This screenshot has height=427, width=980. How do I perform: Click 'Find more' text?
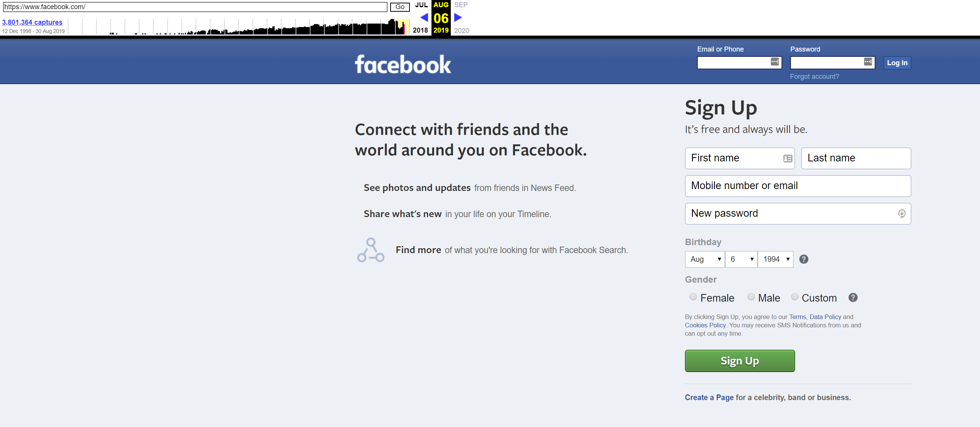(x=418, y=250)
